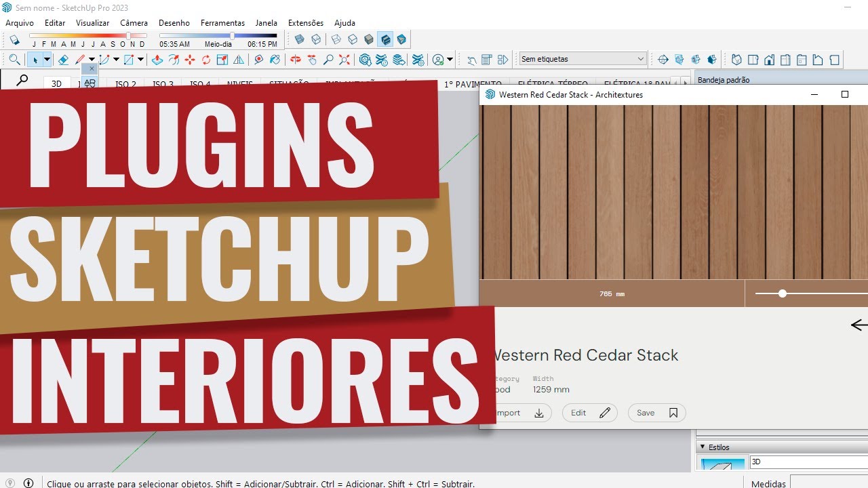The image size is (868, 488).
Task: Switch to Wireframe face style
Action: point(336,39)
